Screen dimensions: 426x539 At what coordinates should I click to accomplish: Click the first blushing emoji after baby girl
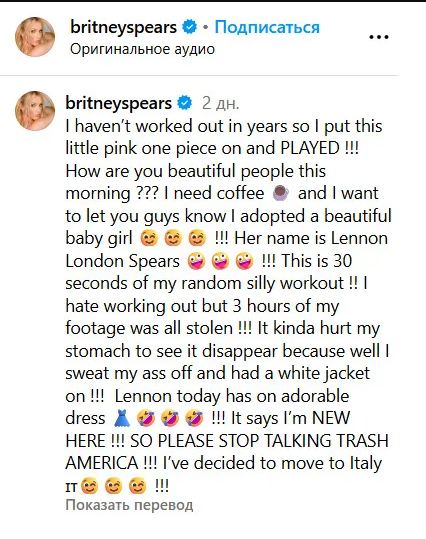pos(149,238)
